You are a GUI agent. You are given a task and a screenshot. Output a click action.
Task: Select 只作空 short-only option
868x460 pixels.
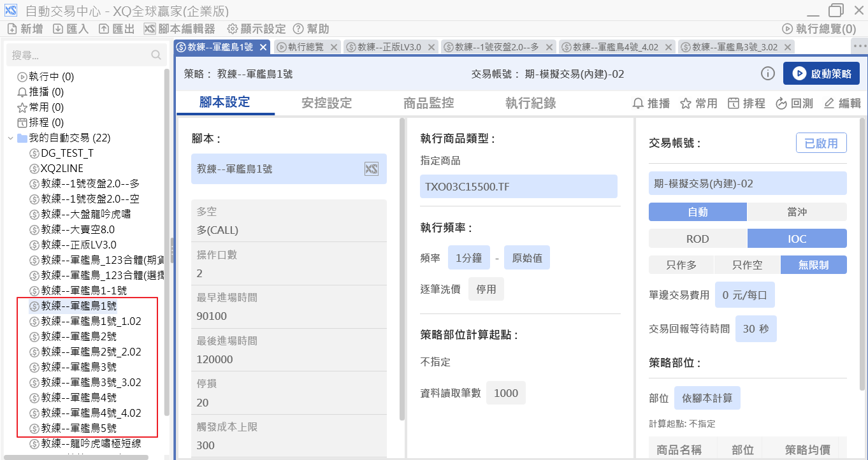[748, 265]
